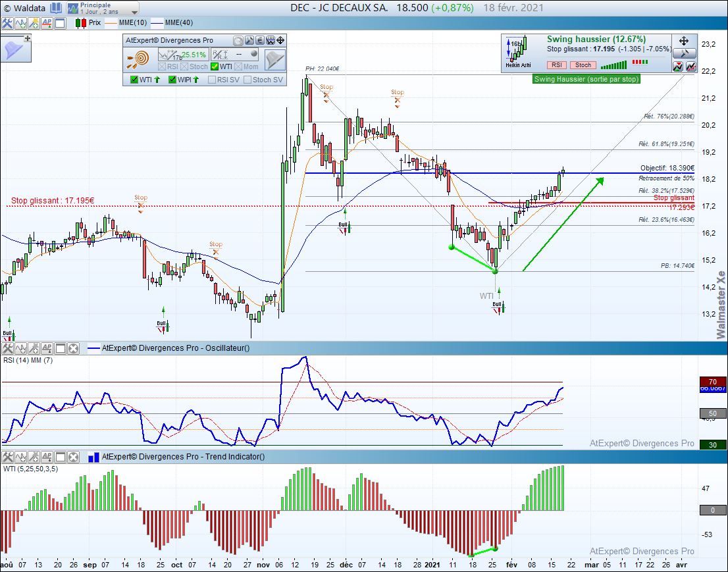Click the refresh icon in Divergences Pro panel
The width and height of the screenshot is (728, 572).
click(238, 40)
